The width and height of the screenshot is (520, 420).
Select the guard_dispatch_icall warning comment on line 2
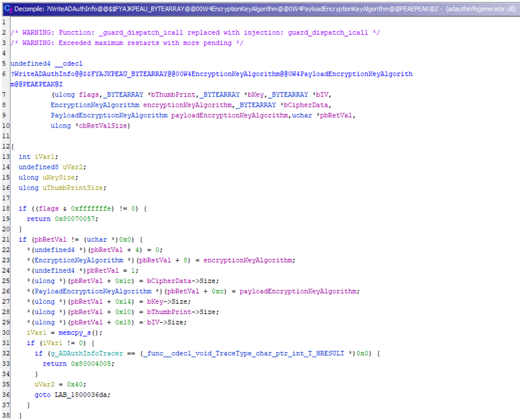click(195, 32)
